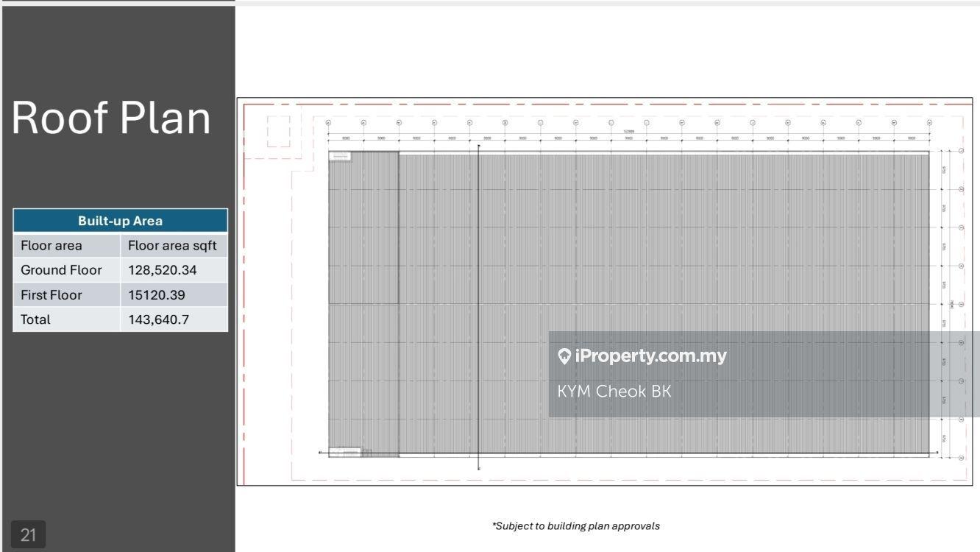
Task: Click the iProperty location pin icon
Action: pos(564,357)
